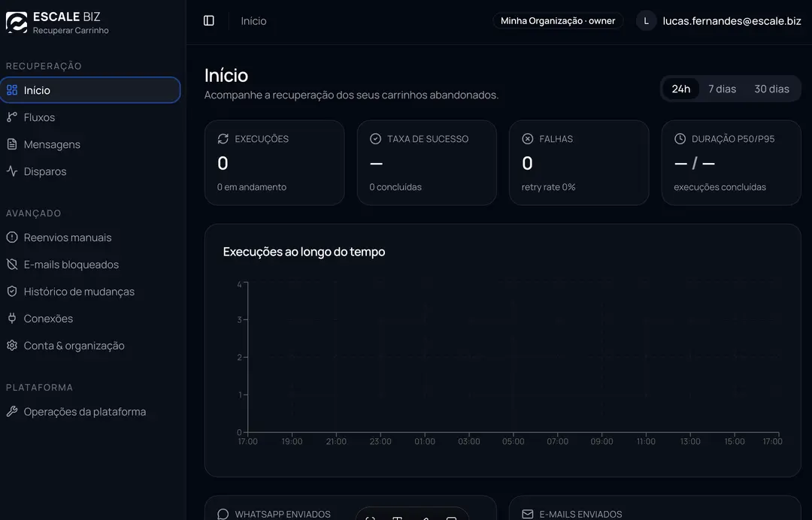This screenshot has height=520, width=812.
Task: Open the lucas.fernandes@escale.biz account menu
Action: (732, 21)
